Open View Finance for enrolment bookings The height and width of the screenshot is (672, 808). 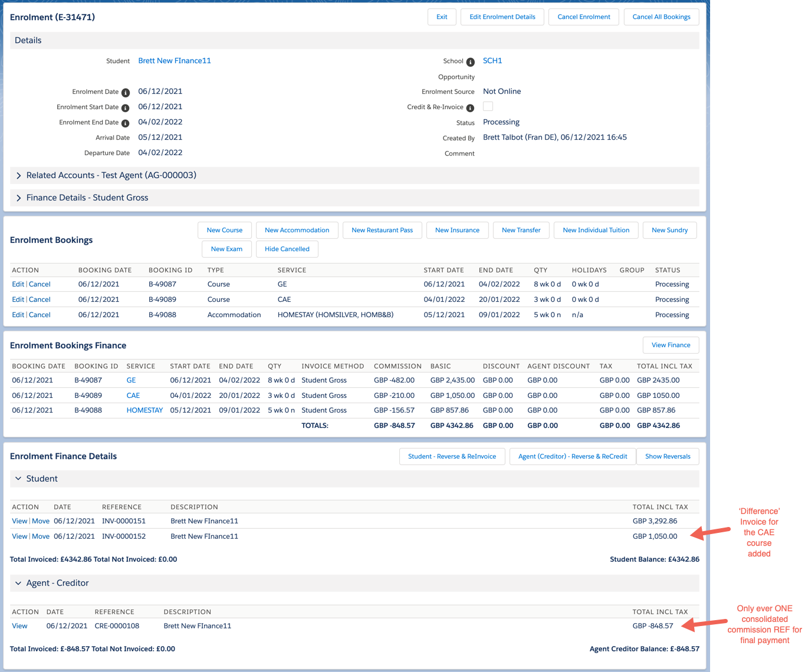coord(671,345)
